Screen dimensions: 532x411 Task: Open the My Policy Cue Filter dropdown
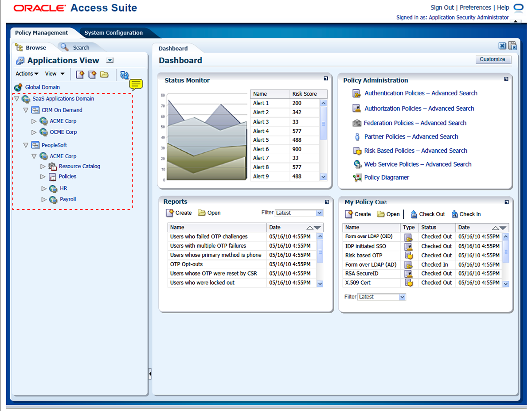pos(403,297)
